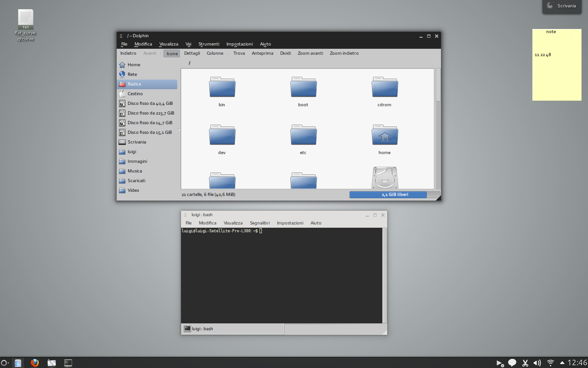Open volume control tray icon
The height and width of the screenshot is (368, 588).
coord(537,363)
